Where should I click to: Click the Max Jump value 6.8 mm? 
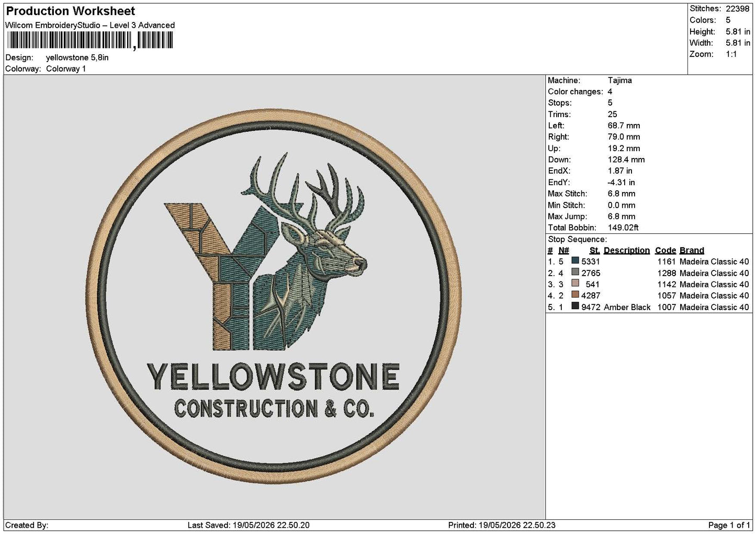(622, 217)
